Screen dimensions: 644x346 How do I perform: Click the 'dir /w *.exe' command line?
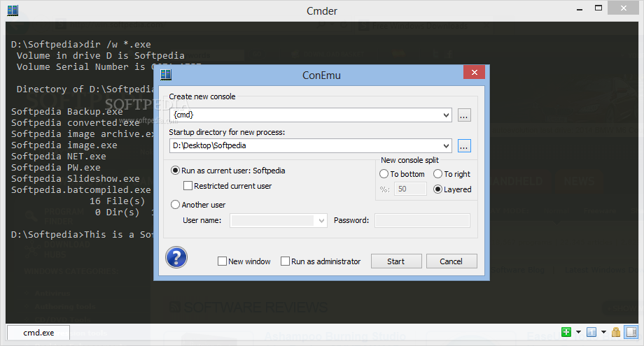pos(118,44)
